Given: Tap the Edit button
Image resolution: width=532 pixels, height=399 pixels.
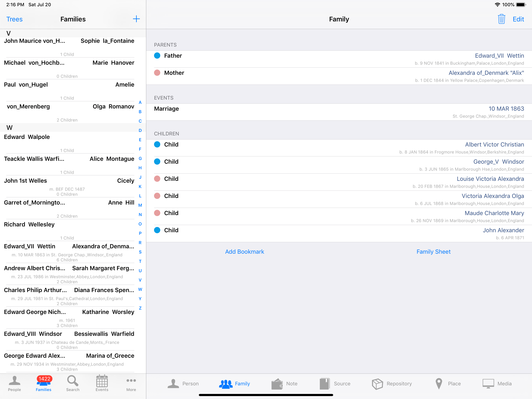Looking at the screenshot, I should (518, 19).
